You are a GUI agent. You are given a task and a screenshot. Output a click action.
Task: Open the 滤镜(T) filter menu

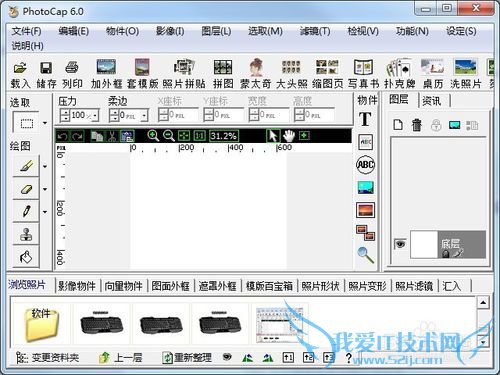315,31
